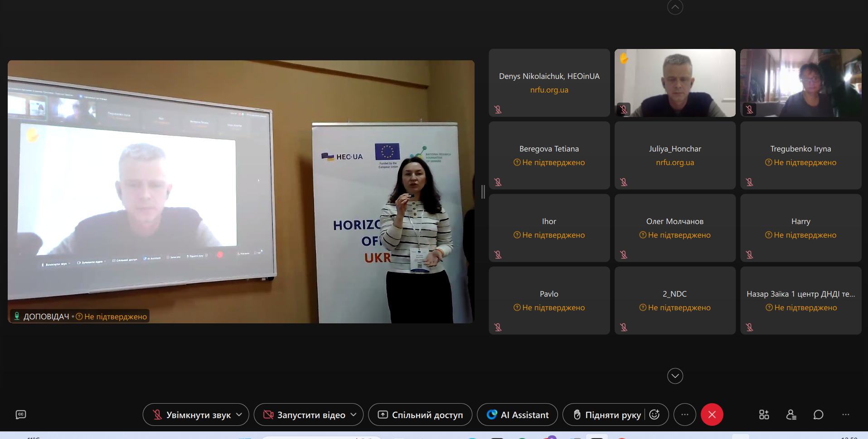Screen dimensions: 868x439
Task: Click Спільний доступ to share content
Action: click(420, 415)
